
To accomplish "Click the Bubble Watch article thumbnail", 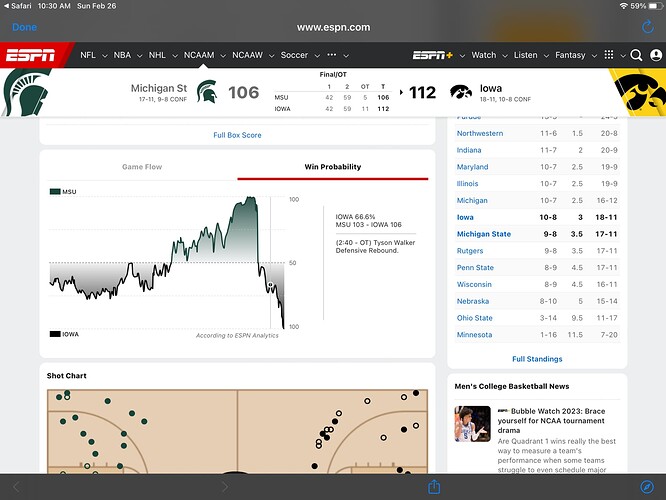I will pos(472,424).
